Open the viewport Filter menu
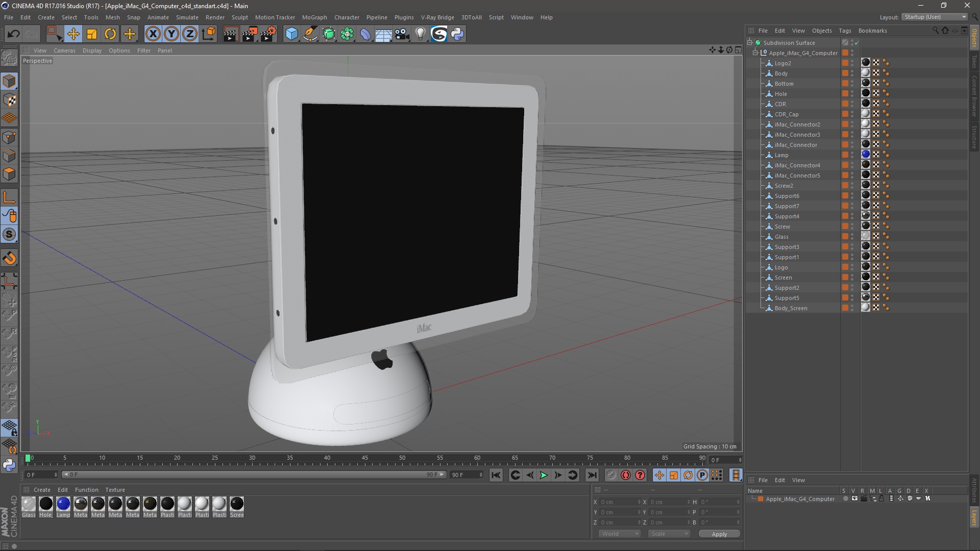 (144, 51)
